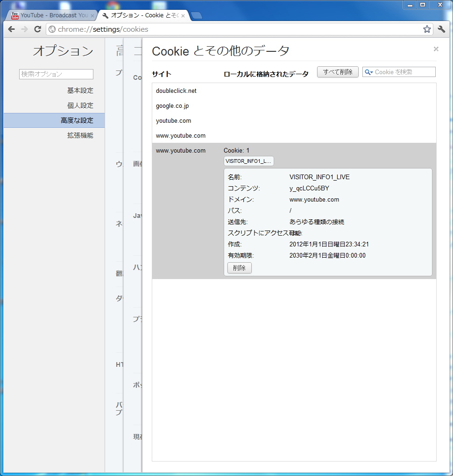
Task: Click the 検索オプション search field
Action: (x=56, y=74)
